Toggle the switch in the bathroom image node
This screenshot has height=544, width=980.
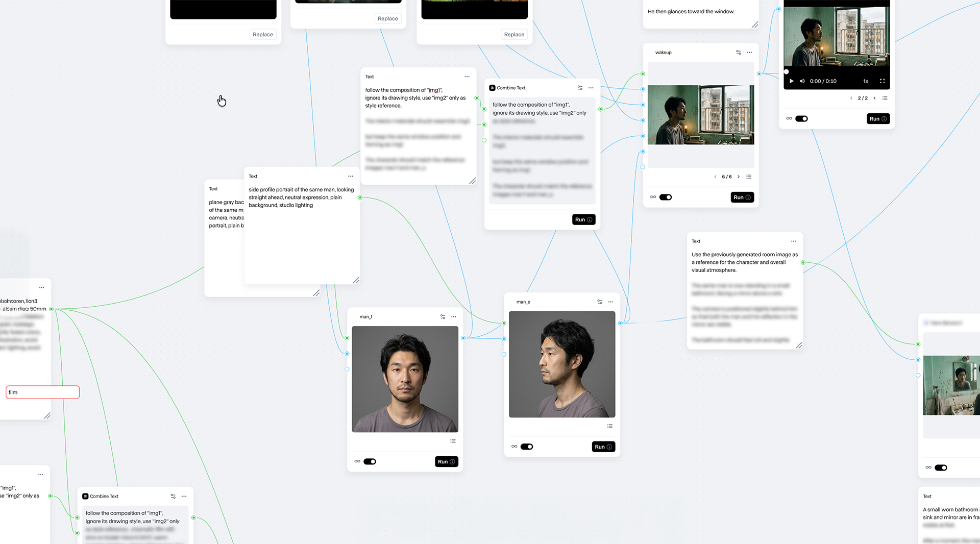point(941,467)
